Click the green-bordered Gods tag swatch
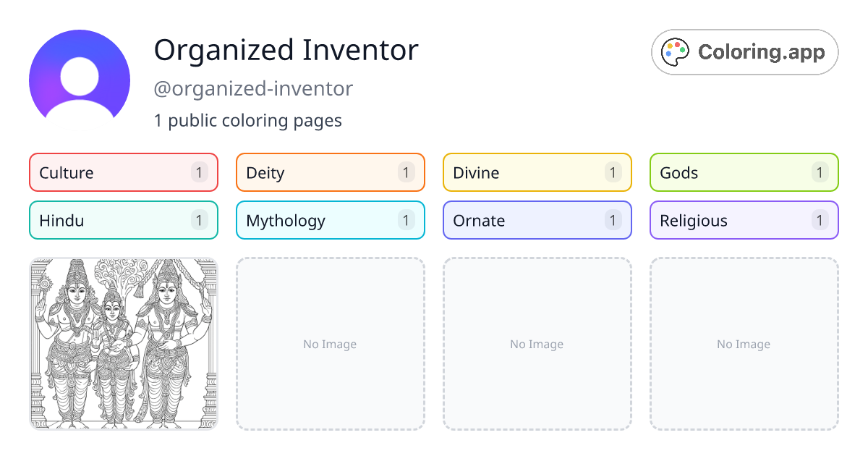This screenshot has height=456, width=868. click(x=744, y=172)
